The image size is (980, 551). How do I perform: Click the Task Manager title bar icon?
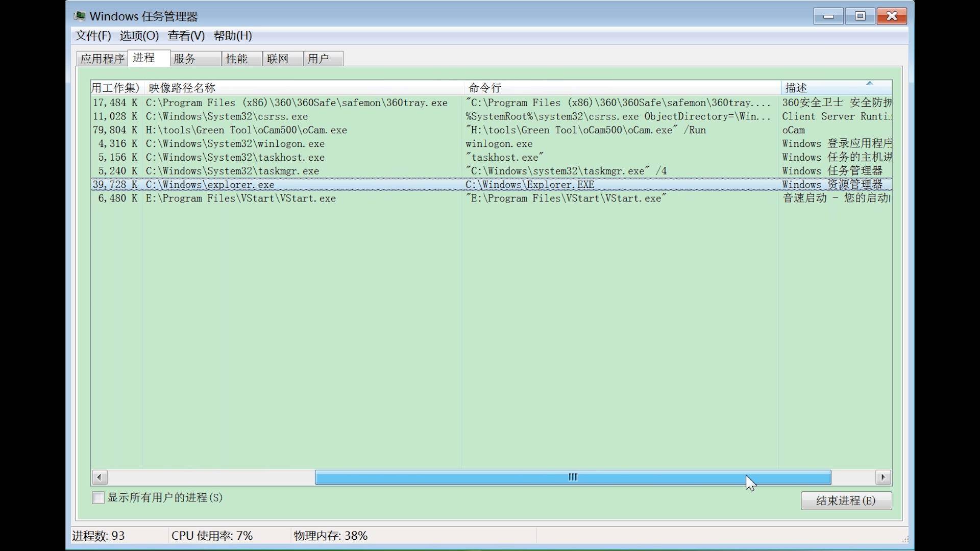[80, 16]
